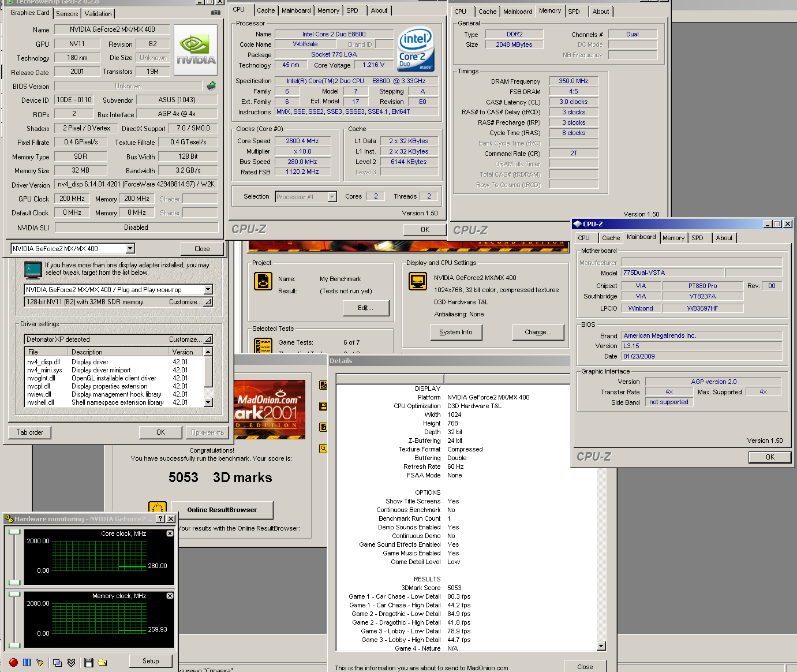Image resolution: width=797 pixels, height=672 pixels.
Task: Close the Core clock graph
Action: point(170,533)
